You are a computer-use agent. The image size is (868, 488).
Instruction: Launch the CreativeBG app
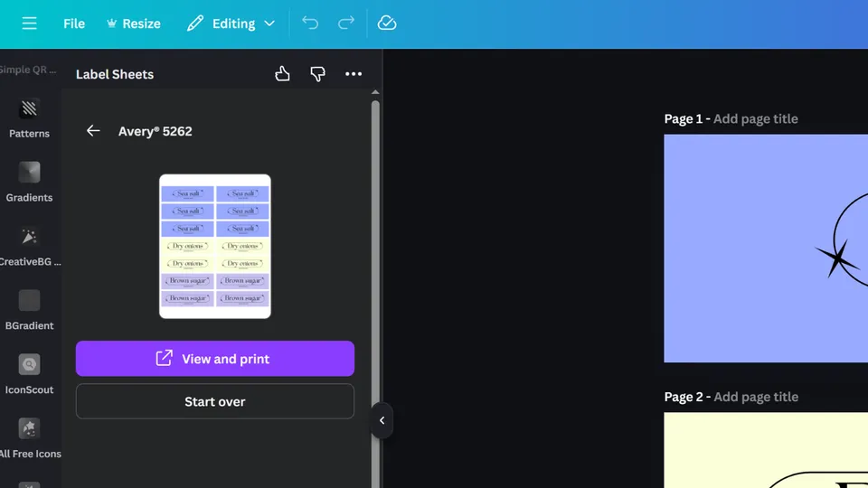click(30, 246)
